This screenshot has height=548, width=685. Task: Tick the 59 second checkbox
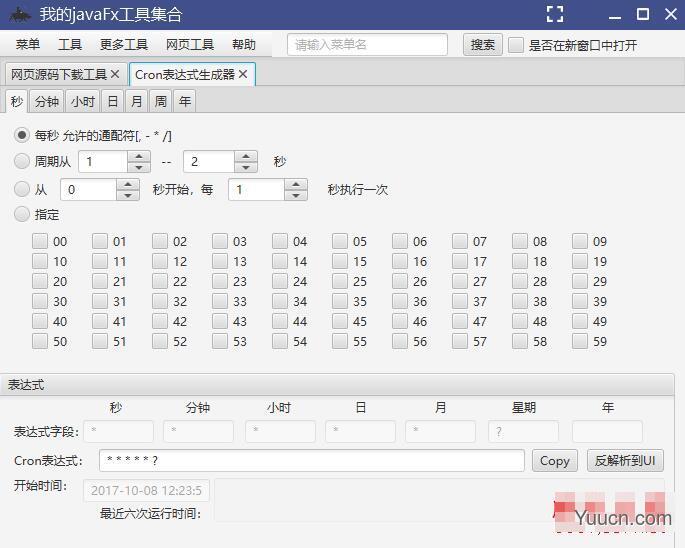580,341
